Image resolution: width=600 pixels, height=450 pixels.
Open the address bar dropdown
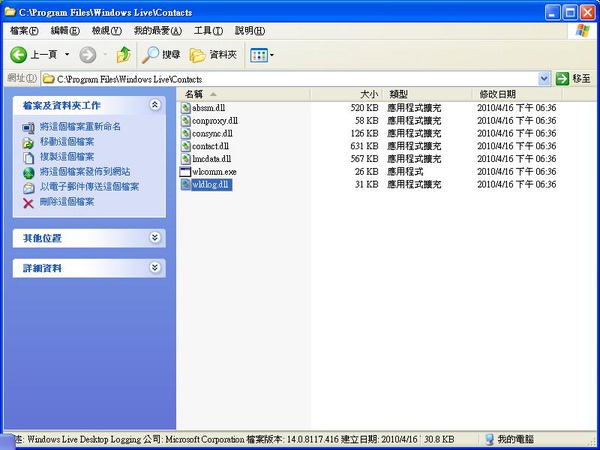(x=544, y=79)
